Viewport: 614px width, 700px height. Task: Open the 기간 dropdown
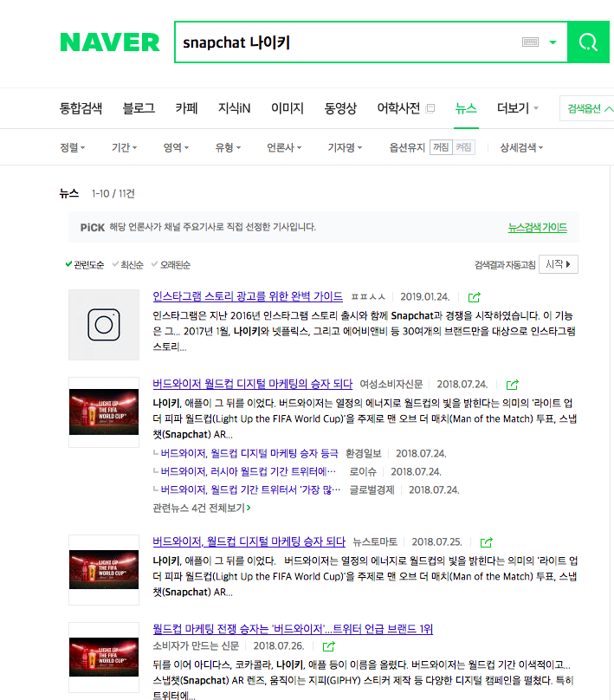pos(124,147)
